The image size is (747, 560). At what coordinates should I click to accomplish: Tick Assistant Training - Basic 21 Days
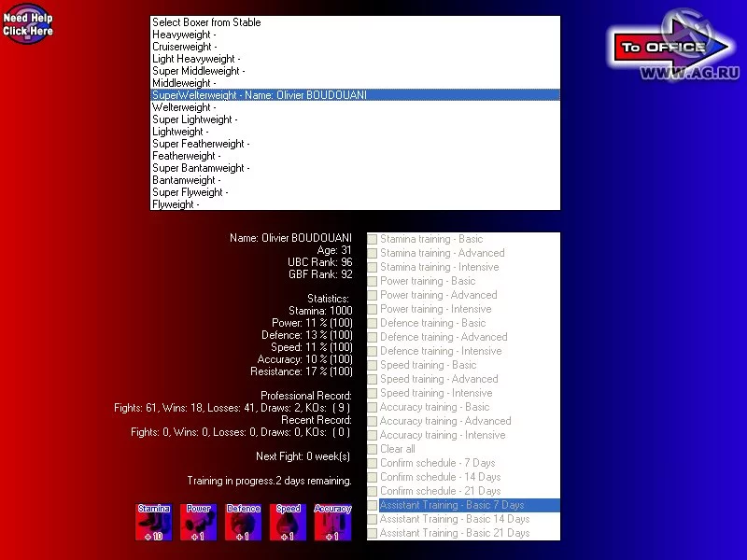coord(373,533)
